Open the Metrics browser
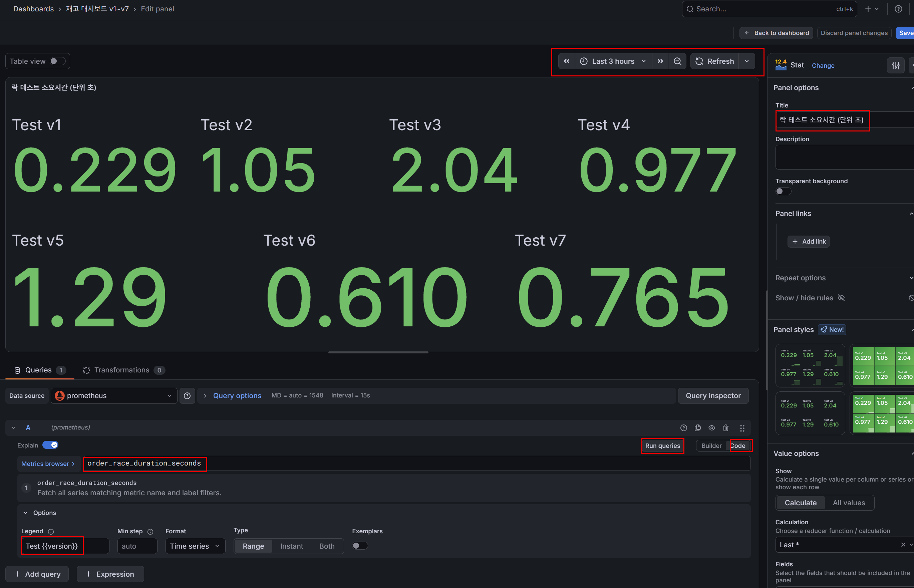Image resolution: width=914 pixels, height=588 pixels. click(x=48, y=464)
